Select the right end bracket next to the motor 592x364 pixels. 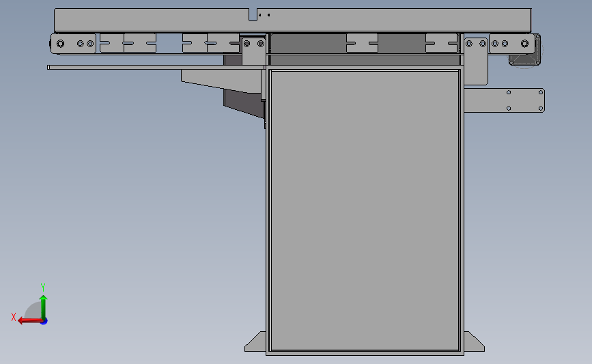point(511,44)
